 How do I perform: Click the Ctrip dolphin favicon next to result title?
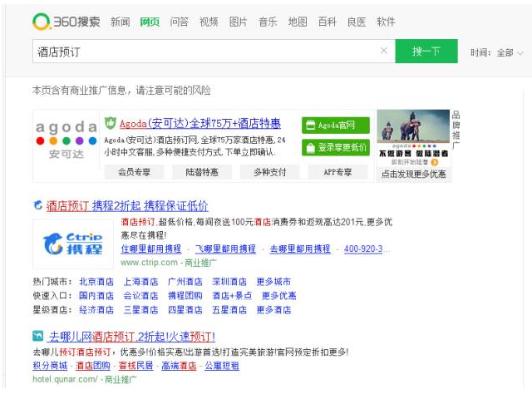[38, 205]
